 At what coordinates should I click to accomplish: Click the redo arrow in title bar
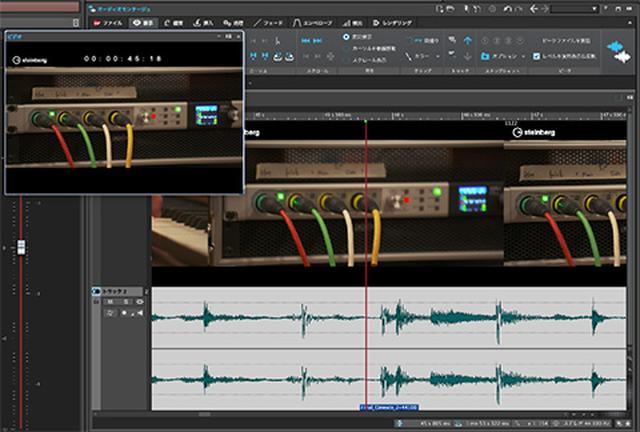click(519, 9)
